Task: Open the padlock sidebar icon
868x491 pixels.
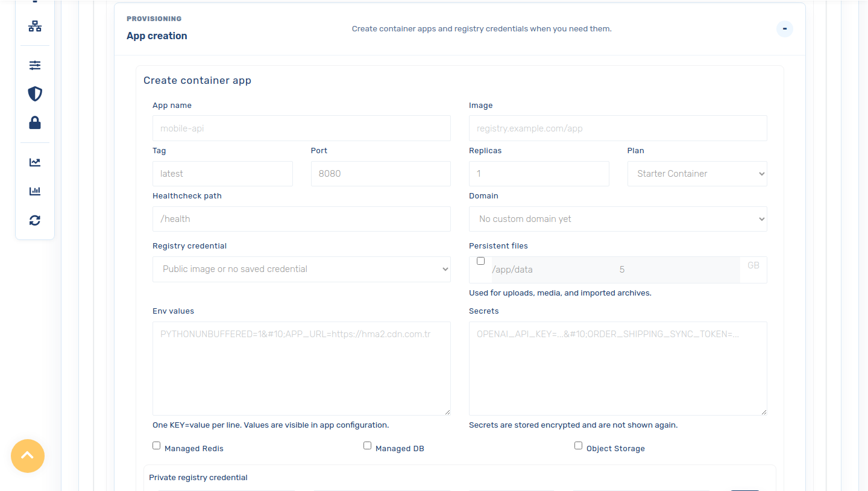Action: click(x=35, y=123)
